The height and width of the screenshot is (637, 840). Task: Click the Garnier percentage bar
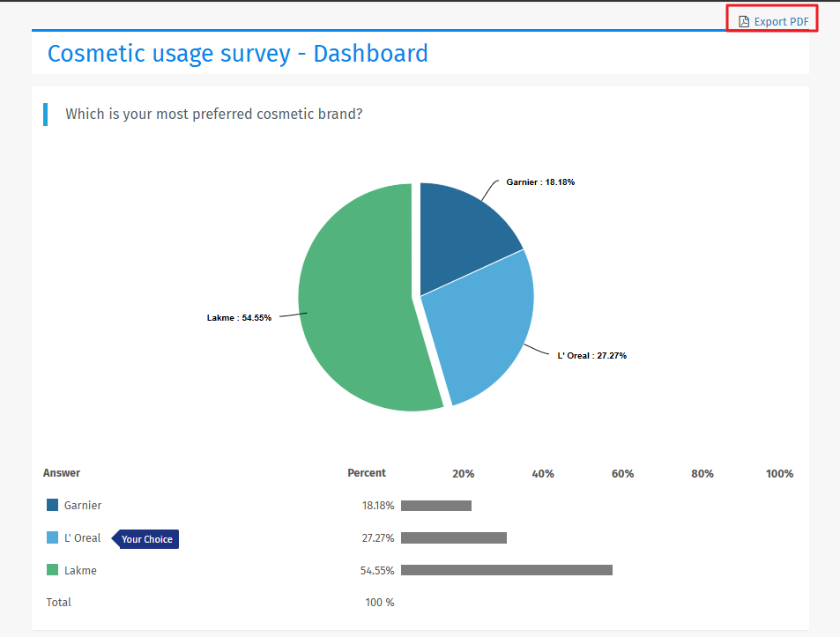coord(436,505)
